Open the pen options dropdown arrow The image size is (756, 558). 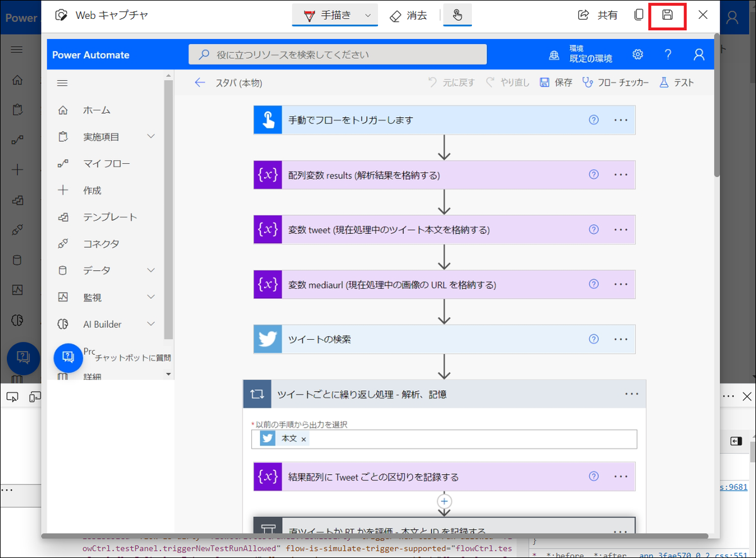367,15
